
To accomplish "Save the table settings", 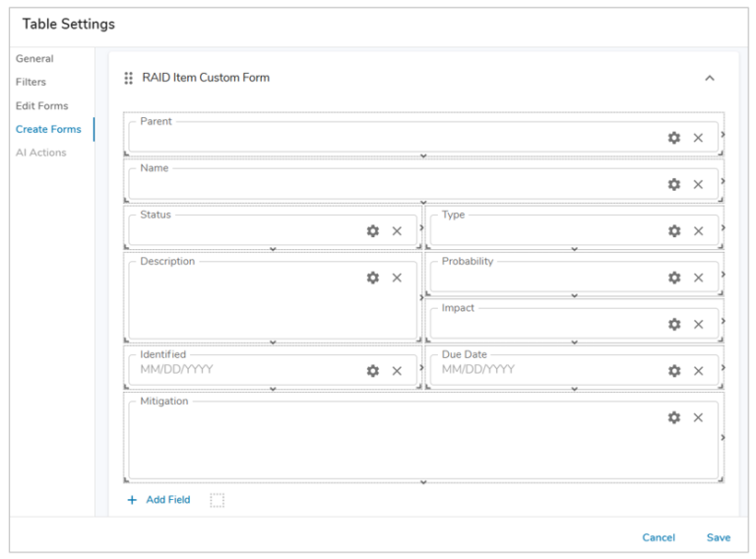I will tap(719, 537).
